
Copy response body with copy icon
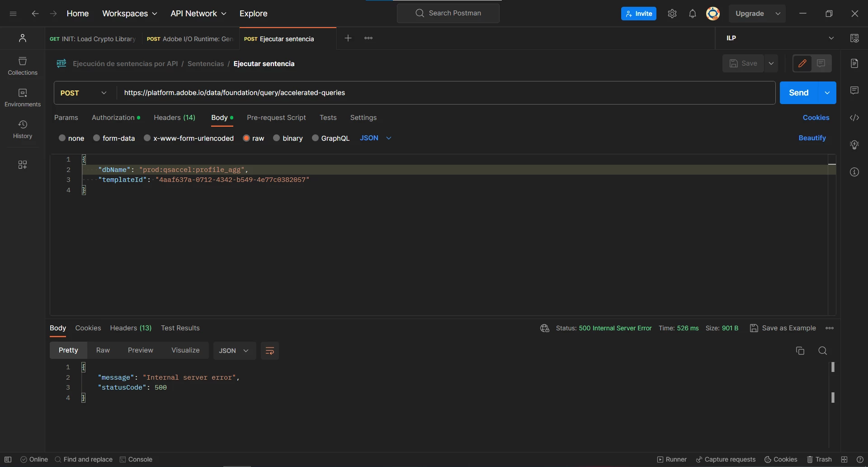[800, 351]
